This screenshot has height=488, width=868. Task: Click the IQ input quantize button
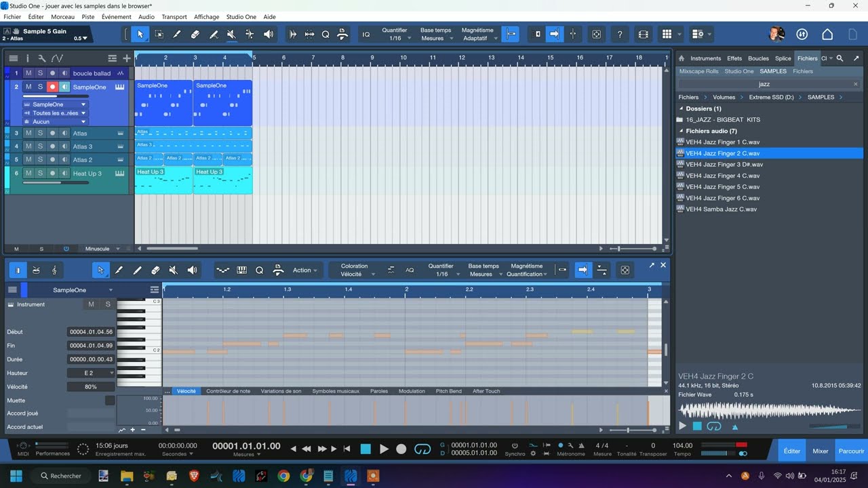pos(366,35)
